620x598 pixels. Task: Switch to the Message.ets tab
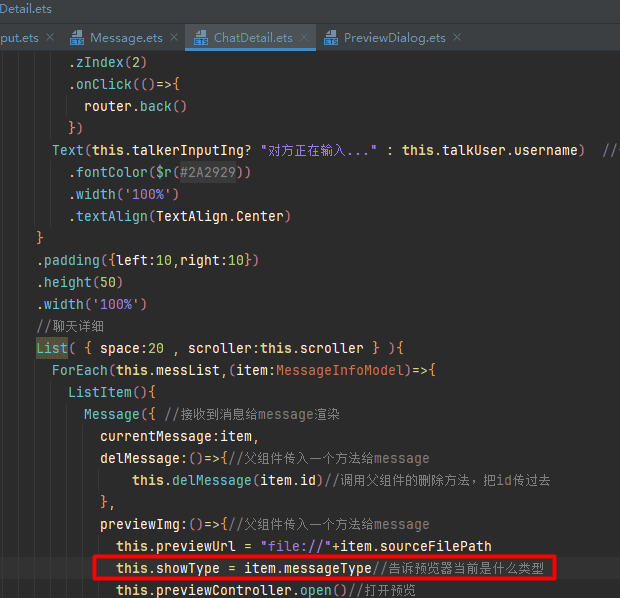125,38
